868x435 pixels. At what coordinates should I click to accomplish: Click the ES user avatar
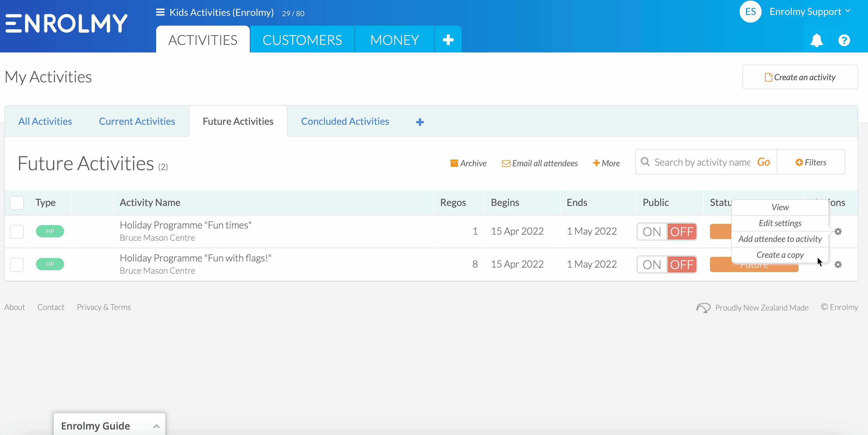[750, 12]
